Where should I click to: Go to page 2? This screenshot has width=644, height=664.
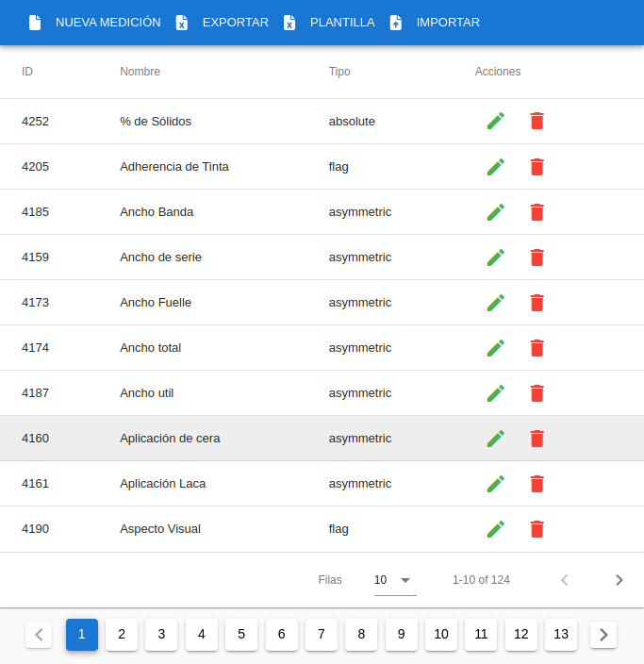(122, 635)
